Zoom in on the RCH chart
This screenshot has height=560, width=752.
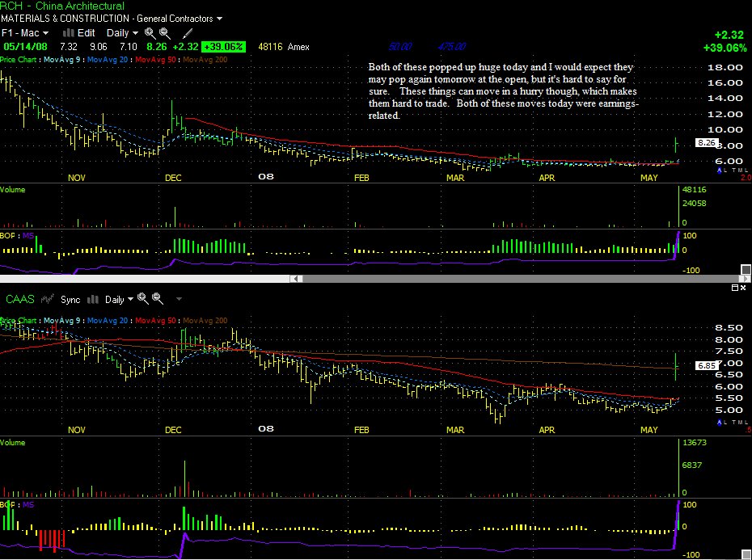point(150,33)
